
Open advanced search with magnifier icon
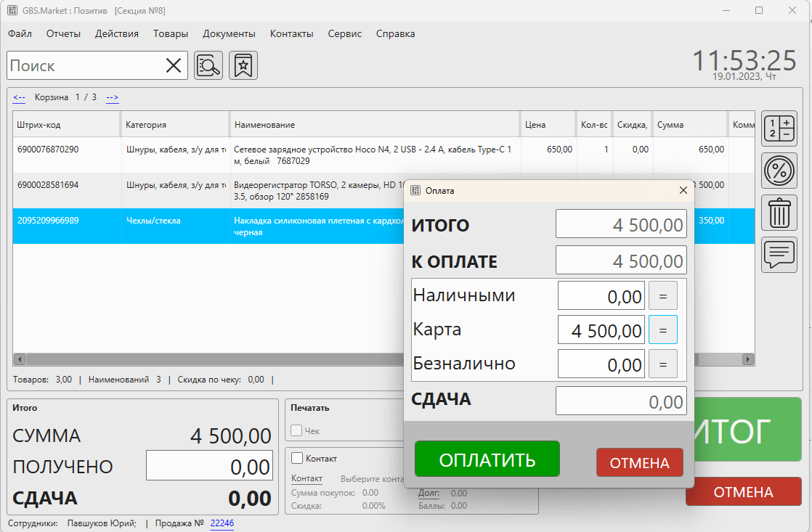point(208,65)
